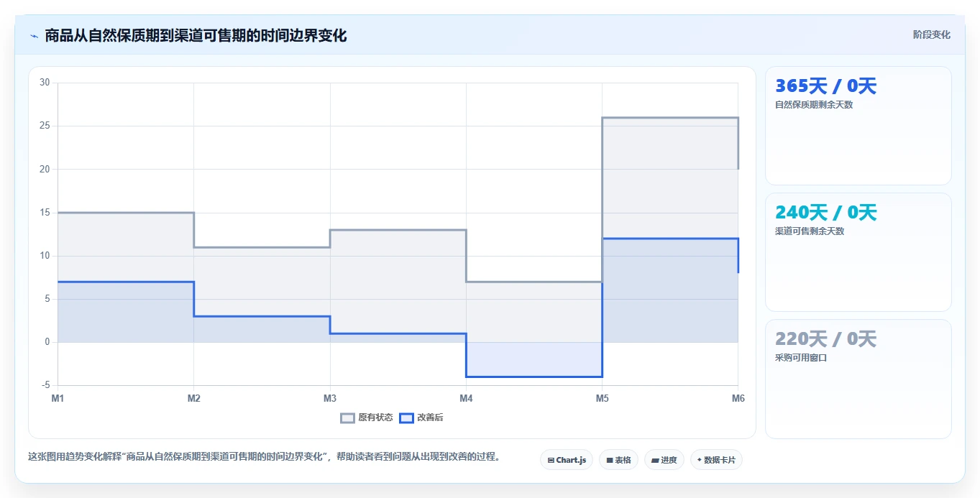Click the caption text below the chart
Image resolution: width=980 pixels, height=498 pixels.
[x=264, y=457]
